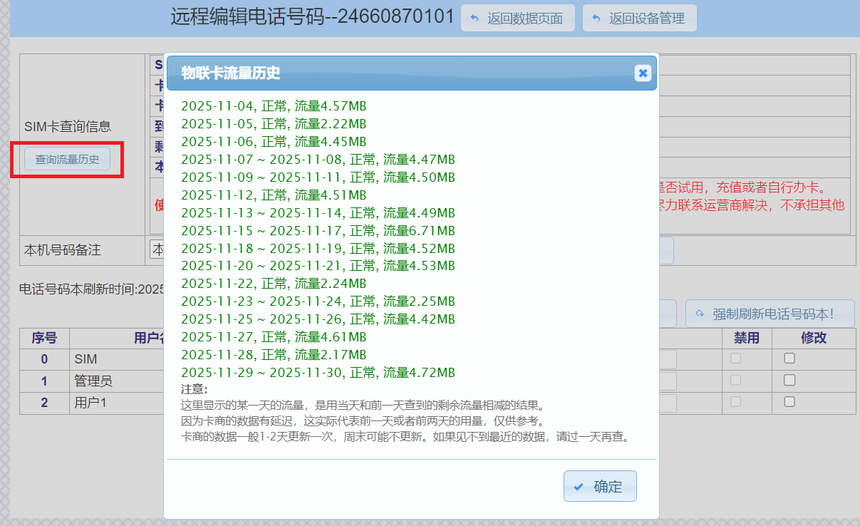Image resolution: width=860 pixels, height=526 pixels.
Task: Close the 物联卡流量历史 dialog with X
Action: pos(643,73)
